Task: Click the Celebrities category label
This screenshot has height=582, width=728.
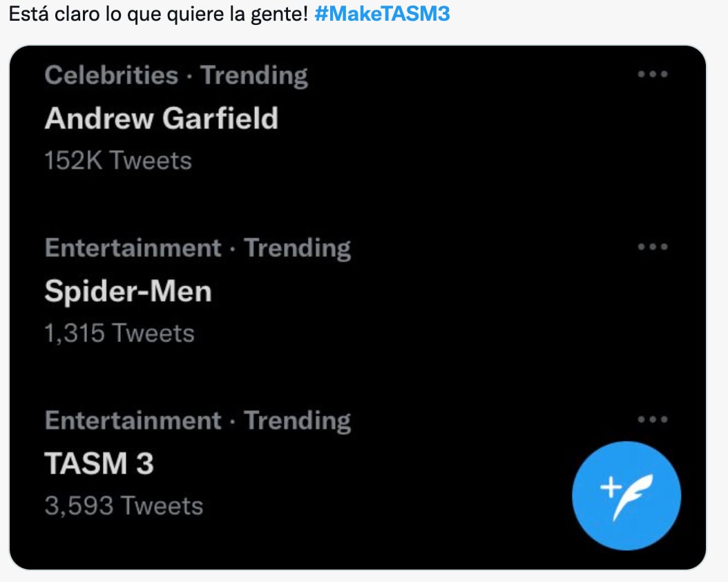Action: [x=111, y=75]
